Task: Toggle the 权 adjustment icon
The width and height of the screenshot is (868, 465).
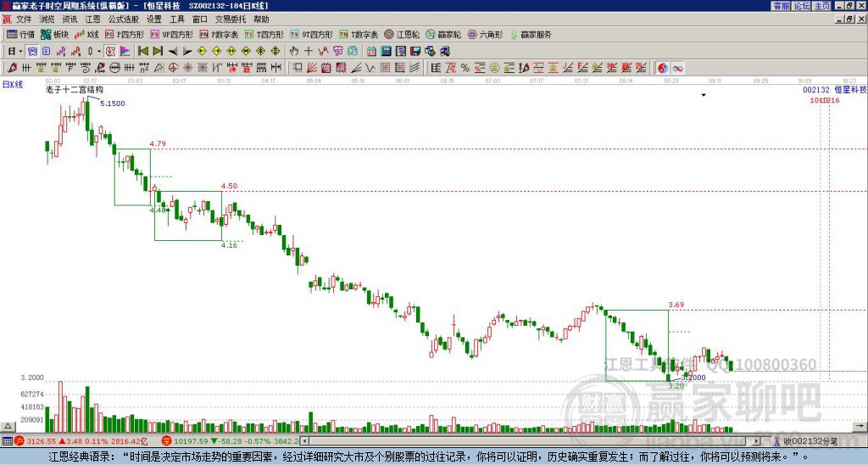Action: 110,52
